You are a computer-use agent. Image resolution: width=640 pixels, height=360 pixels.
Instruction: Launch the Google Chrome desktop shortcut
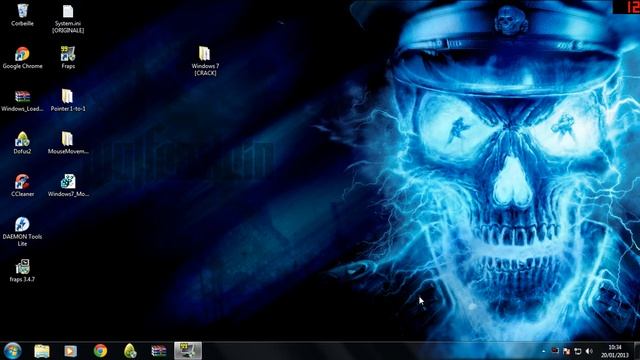tap(22, 58)
